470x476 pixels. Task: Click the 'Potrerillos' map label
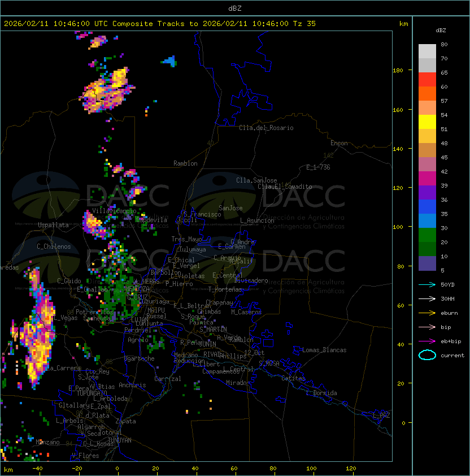pyautogui.click(x=94, y=312)
